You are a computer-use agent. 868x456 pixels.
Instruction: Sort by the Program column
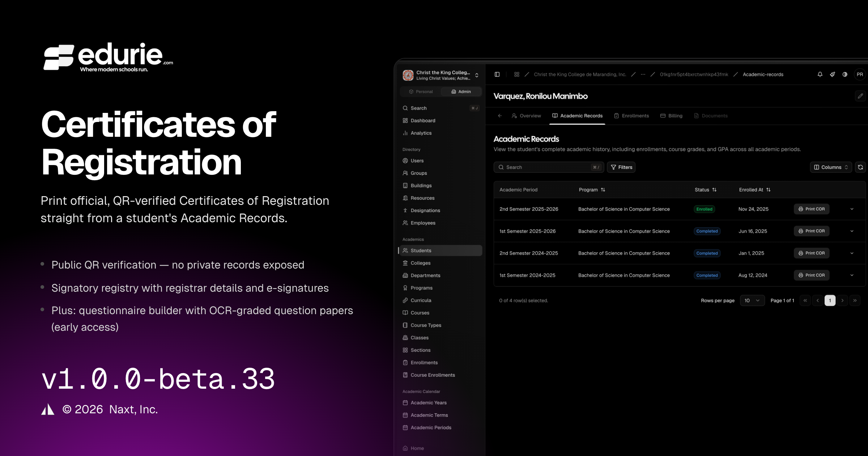click(592, 190)
